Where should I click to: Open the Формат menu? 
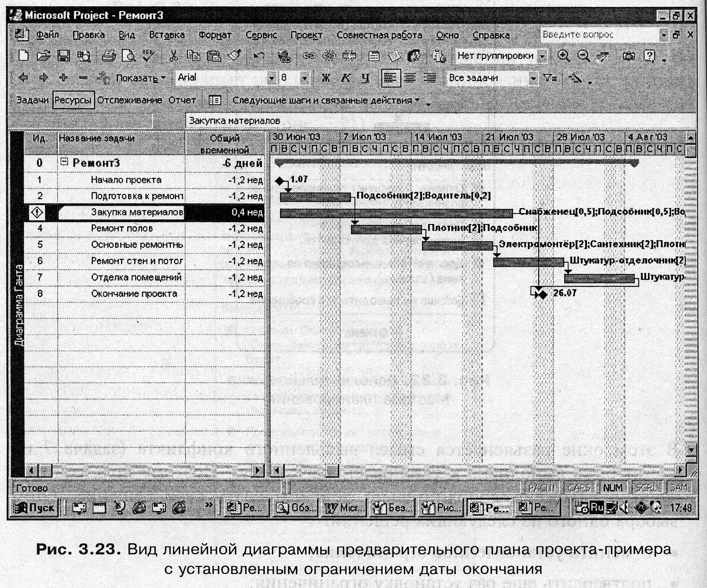point(215,35)
